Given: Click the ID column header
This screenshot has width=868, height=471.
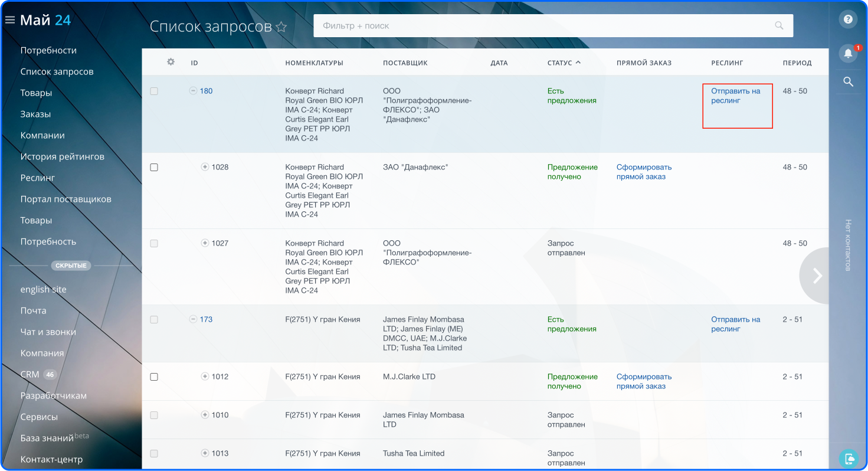Looking at the screenshot, I should pos(194,63).
